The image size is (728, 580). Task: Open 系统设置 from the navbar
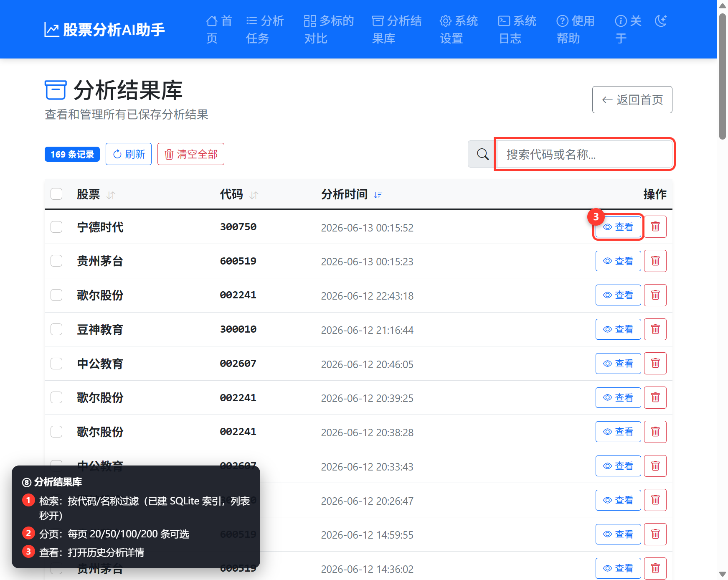tap(459, 30)
